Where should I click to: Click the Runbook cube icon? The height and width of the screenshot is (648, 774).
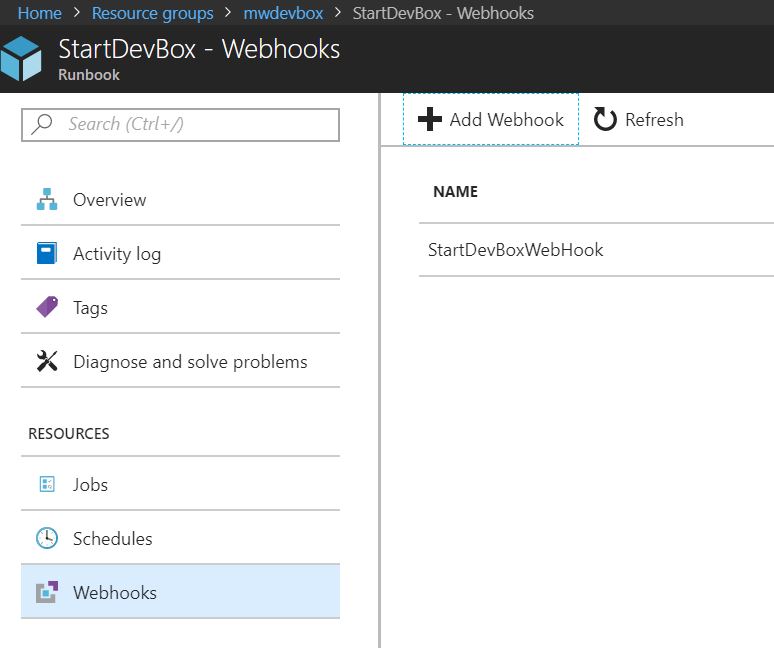21,58
